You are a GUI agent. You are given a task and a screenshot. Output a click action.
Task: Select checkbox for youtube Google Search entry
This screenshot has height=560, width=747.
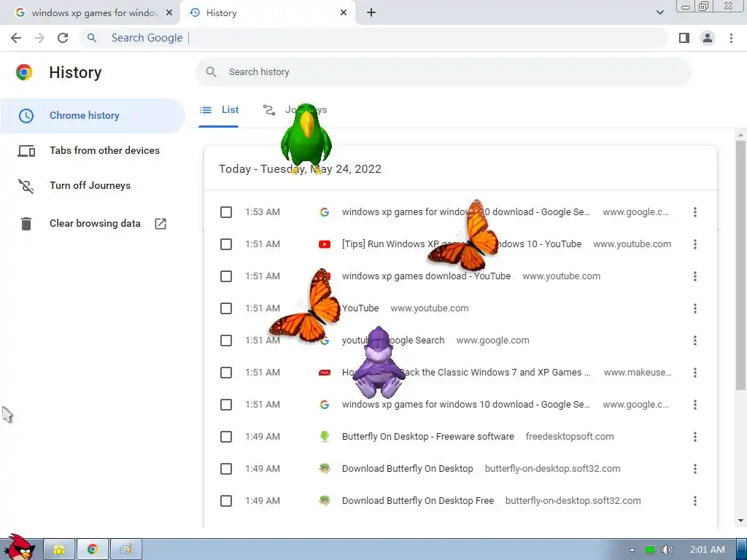tap(226, 341)
